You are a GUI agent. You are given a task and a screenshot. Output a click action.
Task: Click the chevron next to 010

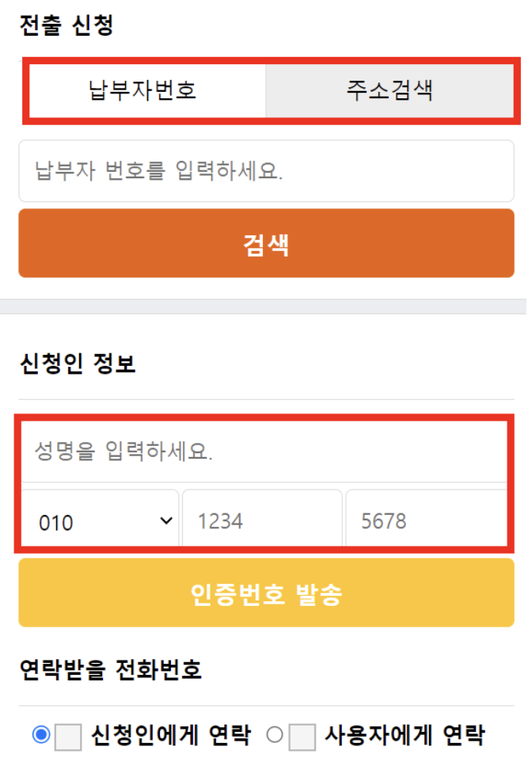coord(164,521)
